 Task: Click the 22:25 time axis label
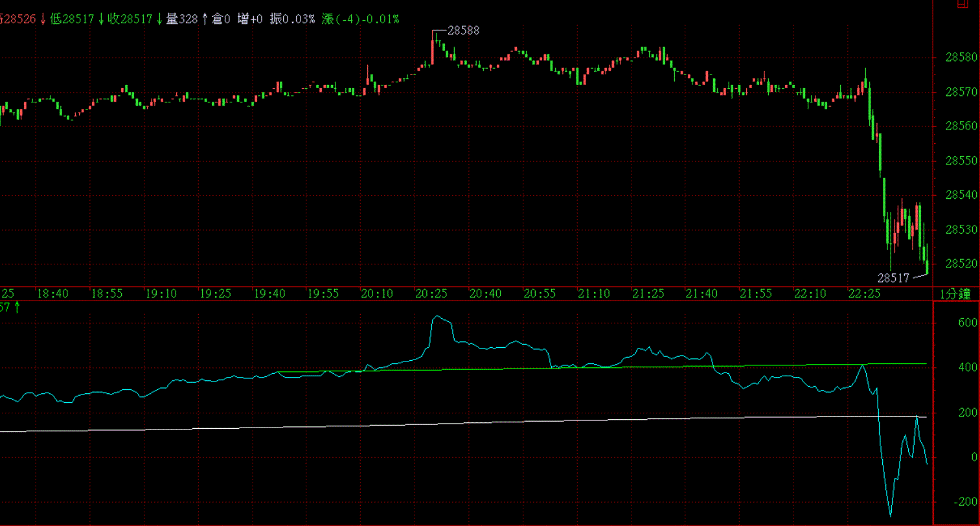(865, 293)
